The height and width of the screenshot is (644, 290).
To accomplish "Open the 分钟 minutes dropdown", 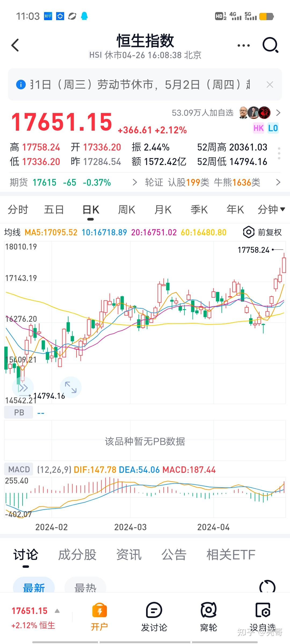I will 271,210.
